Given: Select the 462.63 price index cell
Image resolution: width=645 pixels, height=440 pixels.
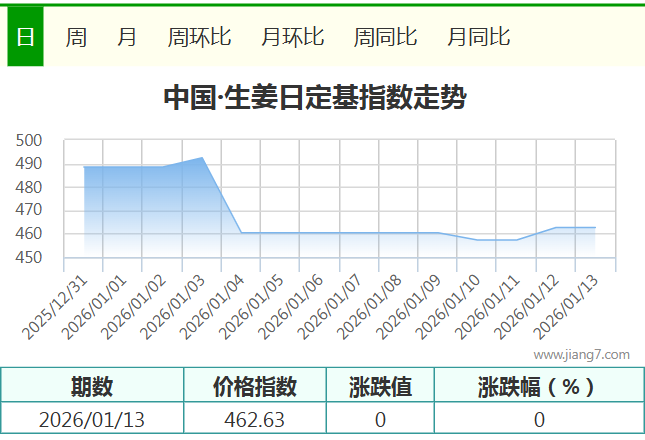Looking at the screenshot, I should click(x=255, y=420).
